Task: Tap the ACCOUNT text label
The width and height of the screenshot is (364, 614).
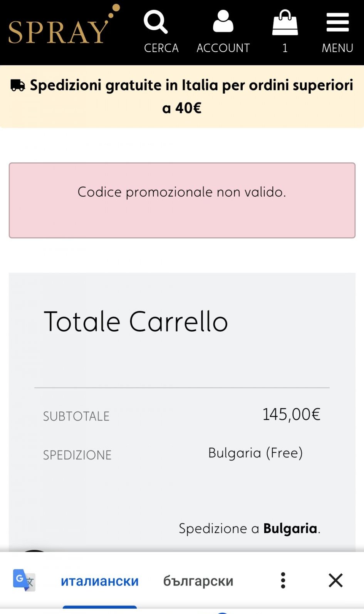Action: tap(223, 48)
